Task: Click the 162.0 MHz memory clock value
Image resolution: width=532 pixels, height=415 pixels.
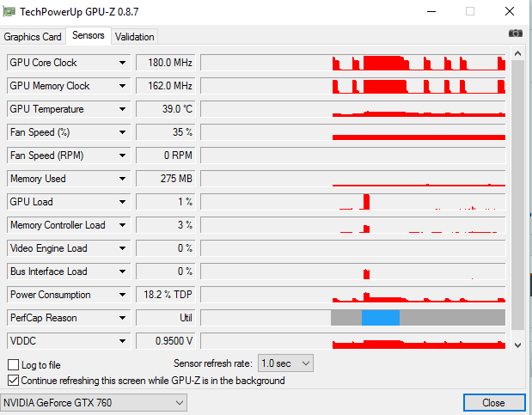Action: coord(166,86)
